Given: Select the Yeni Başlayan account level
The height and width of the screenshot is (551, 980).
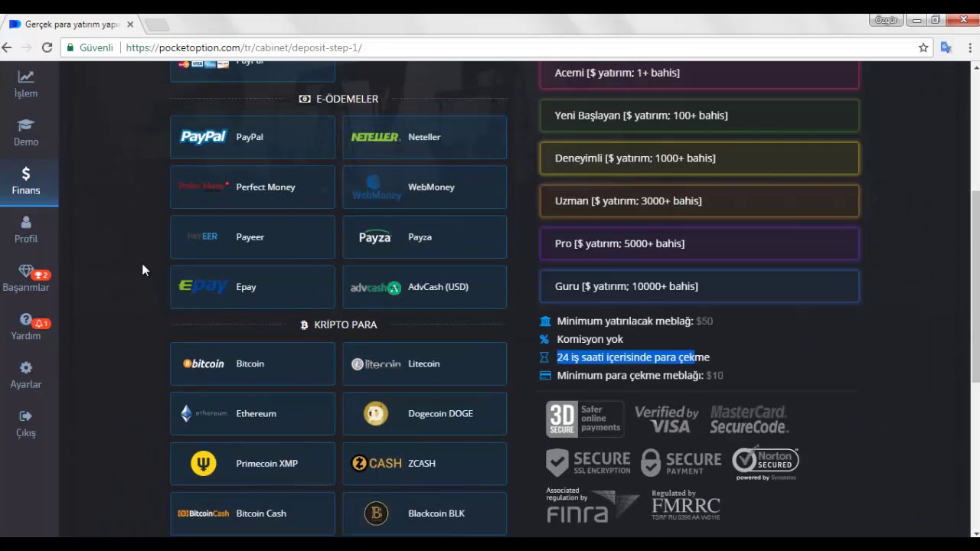Looking at the screenshot, I should [x=699, y=116].
